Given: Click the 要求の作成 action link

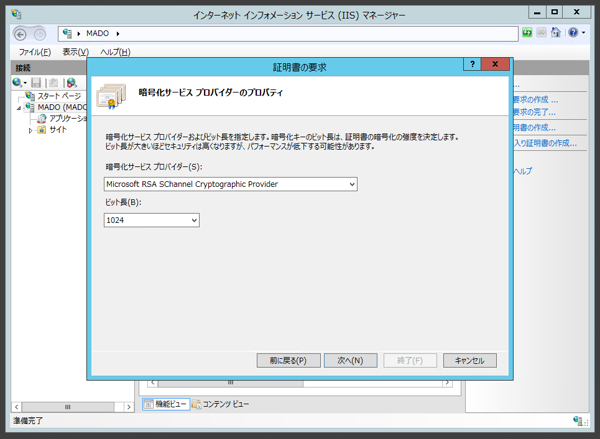Looking at the screenshot, I should (535, 100).
